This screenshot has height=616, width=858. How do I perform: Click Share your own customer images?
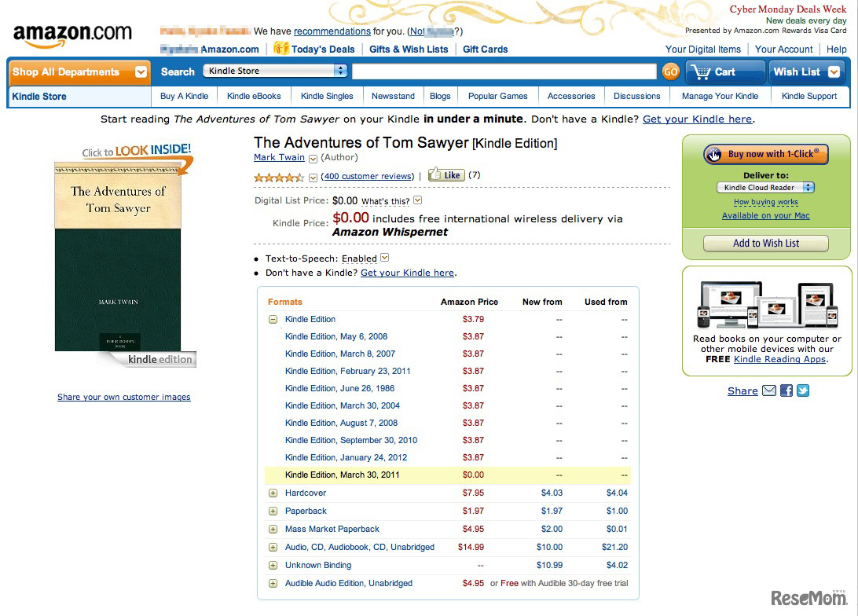tap(123, 397)
